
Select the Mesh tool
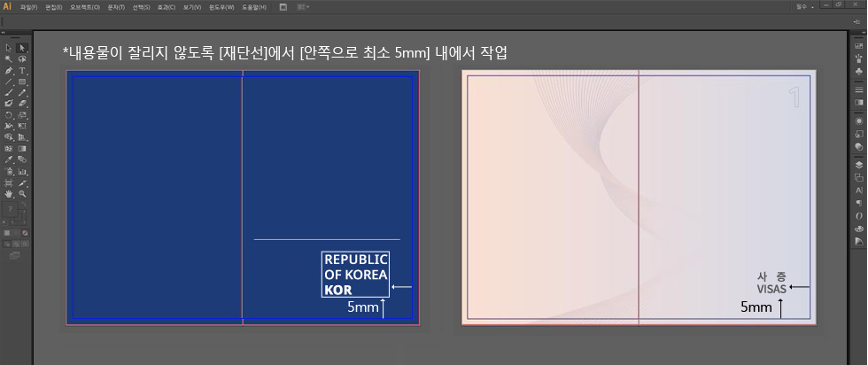[x=8, y=149]
